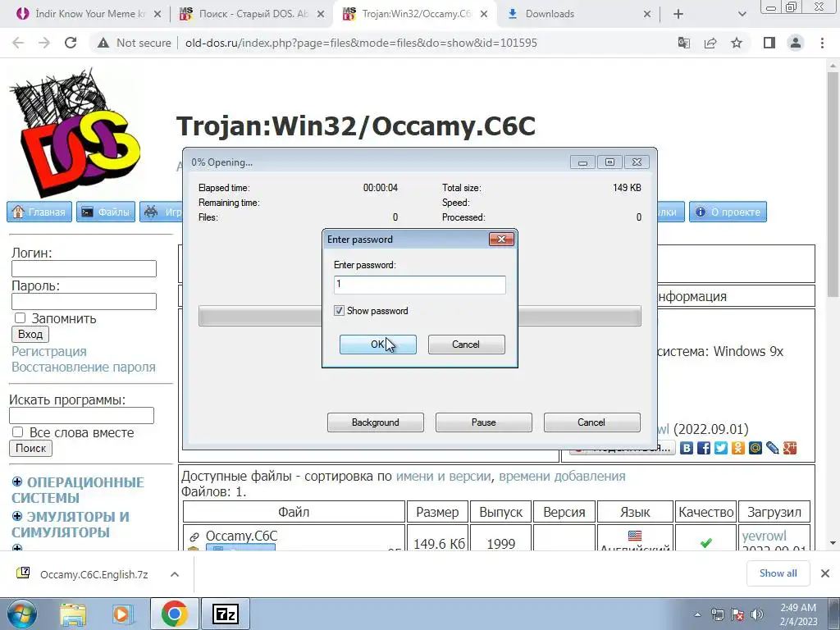
Task: Open the Chrome side panel icon
Action: click(x=769, y=43)
